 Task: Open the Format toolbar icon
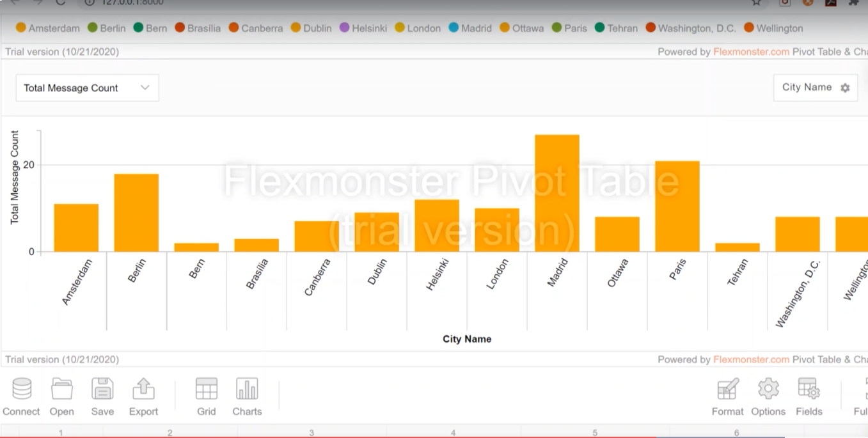[x=728, y=389]
